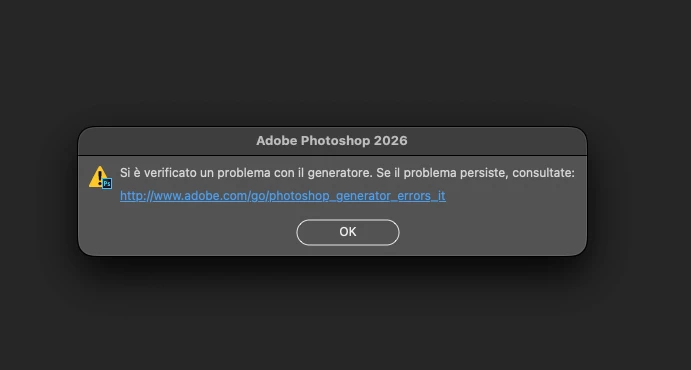The width and height of the screenshot is (691, 370).
Task: Click empty dialog area right of OK
Action: point(493,232)
